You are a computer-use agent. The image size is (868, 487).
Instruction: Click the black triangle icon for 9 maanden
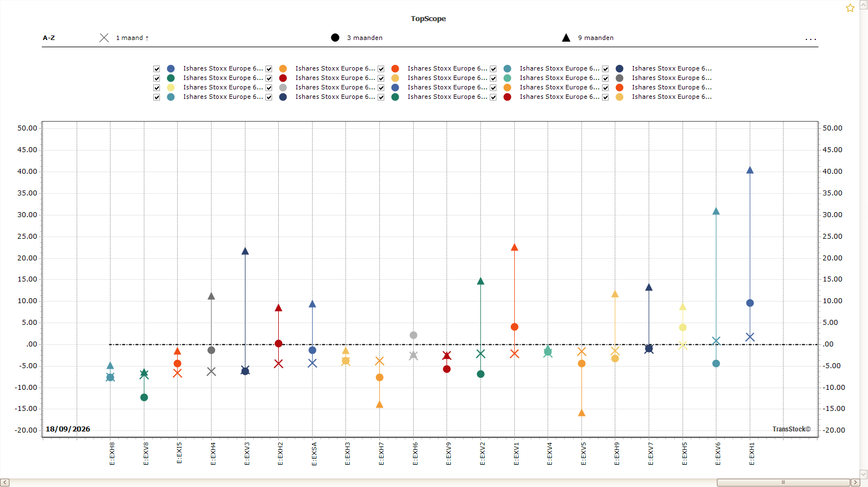(566, 38)
